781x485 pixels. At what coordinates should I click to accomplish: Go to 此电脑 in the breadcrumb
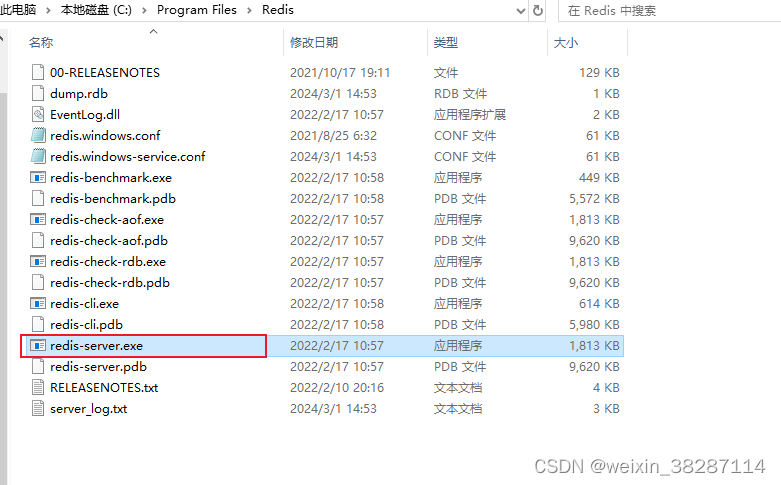[18, 10]
